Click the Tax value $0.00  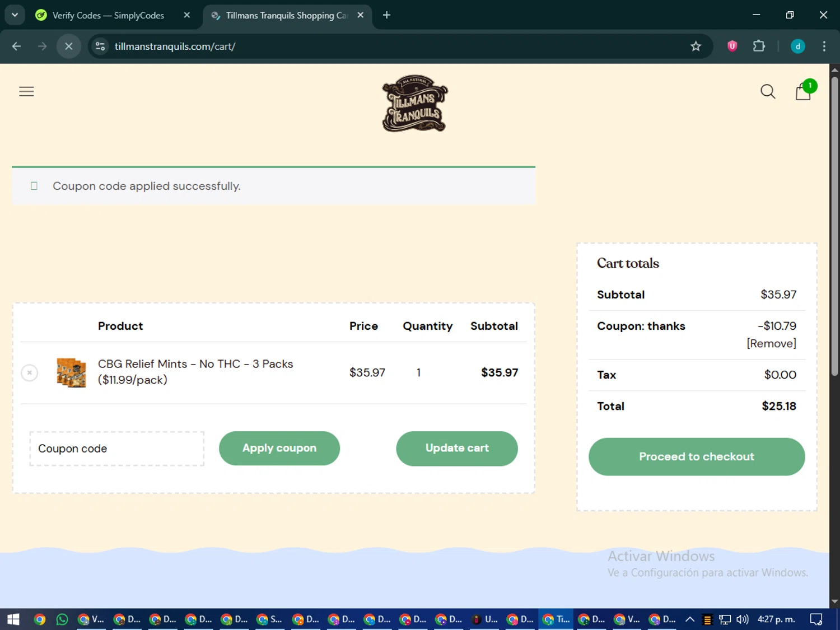point(780,375)
